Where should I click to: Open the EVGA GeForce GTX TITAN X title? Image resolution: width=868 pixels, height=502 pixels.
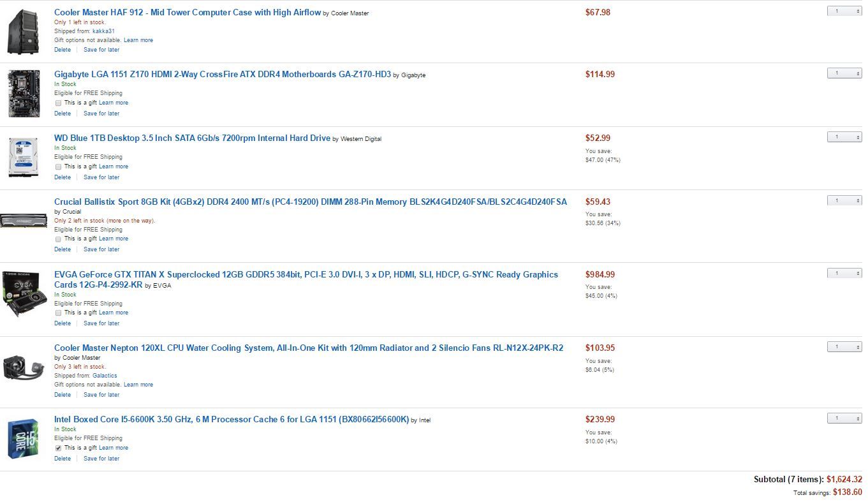(306, 279)
